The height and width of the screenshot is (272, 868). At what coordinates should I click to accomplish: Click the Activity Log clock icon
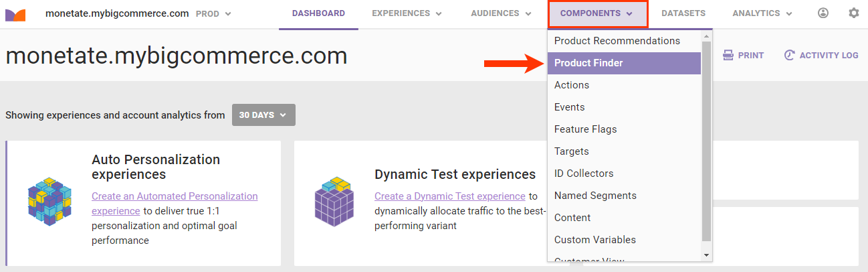pos(790,56)
